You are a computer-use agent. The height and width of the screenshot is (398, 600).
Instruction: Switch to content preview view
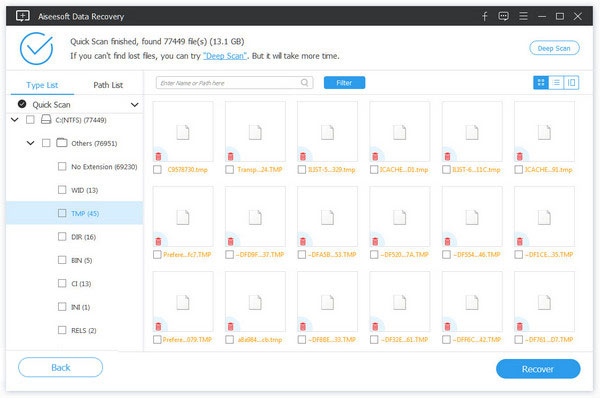[571, 83]
